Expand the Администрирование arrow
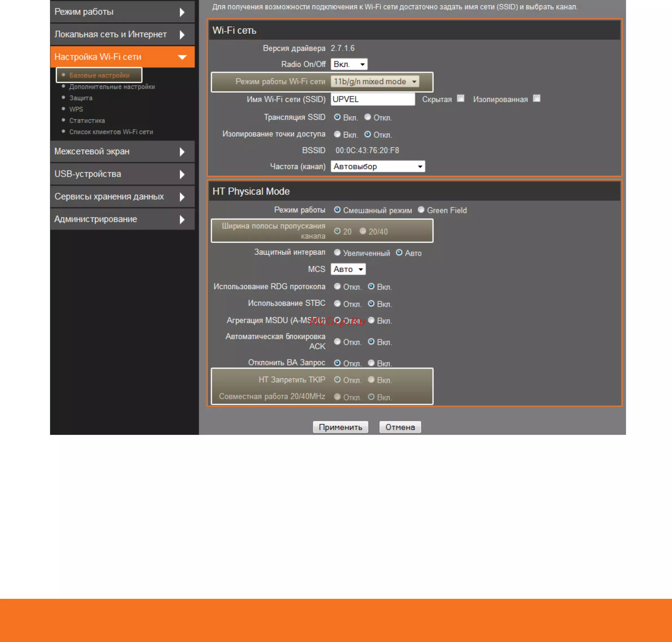The width and height of the screenshot is (672, 642). [182, 219]
